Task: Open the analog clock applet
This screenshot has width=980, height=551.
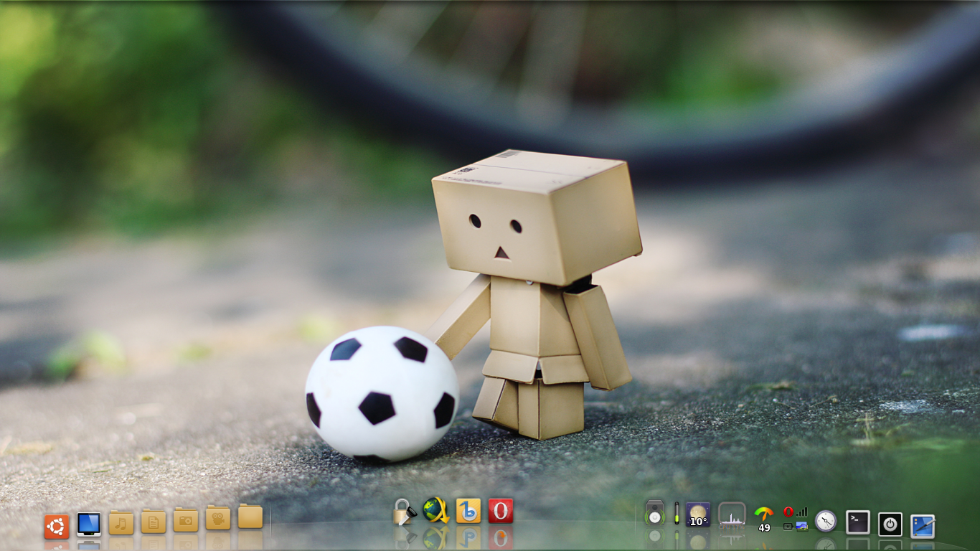Action: (826, 521)
